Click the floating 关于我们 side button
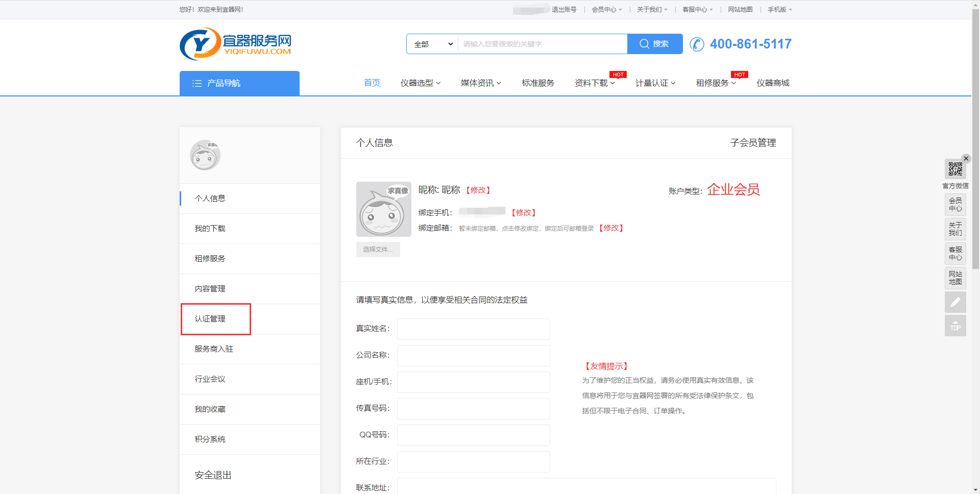The width and height of the screenshot is (980, 494). click(x=955, y=229)
